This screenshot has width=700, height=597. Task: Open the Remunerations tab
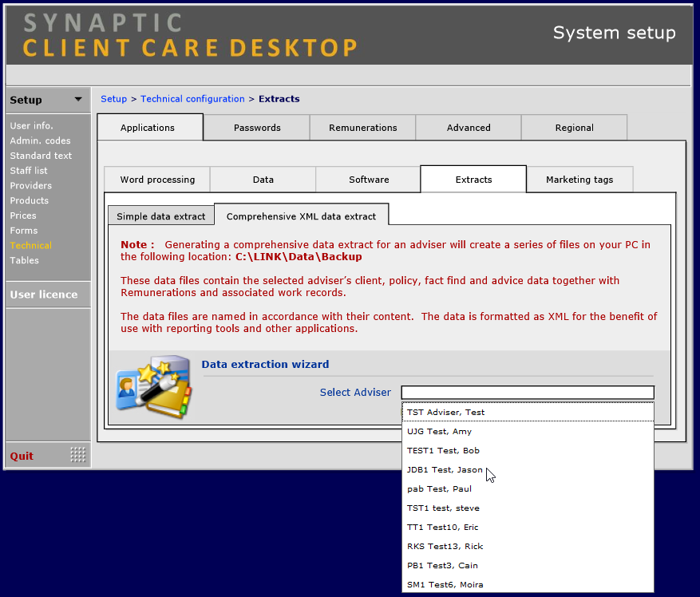363,128
